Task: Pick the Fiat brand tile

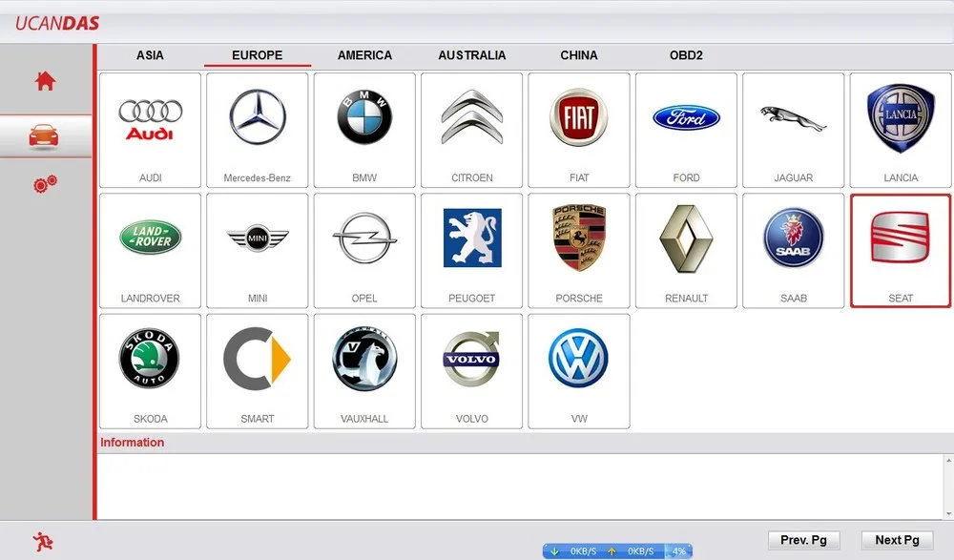Action: 579,131
